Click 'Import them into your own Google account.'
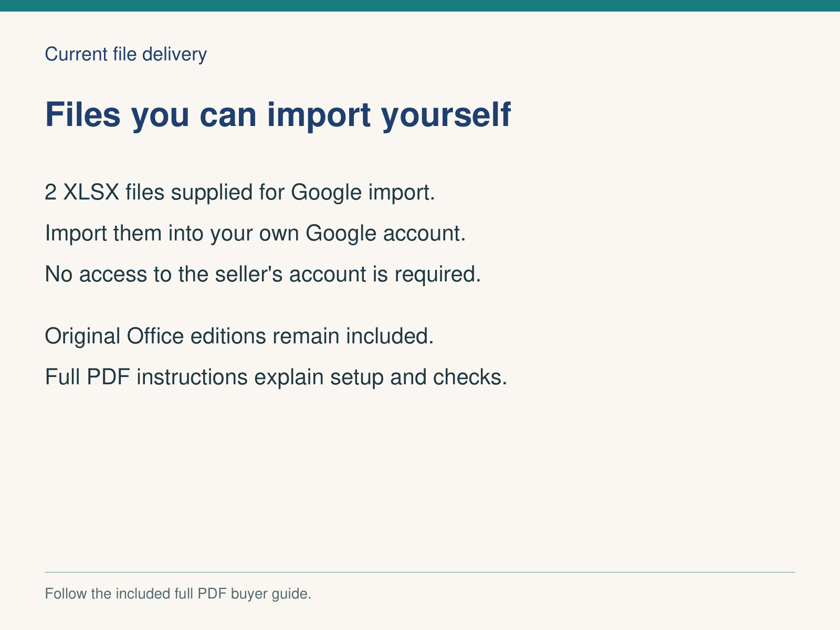This screenshot has width=840, height=630. [x=256, y=233]
